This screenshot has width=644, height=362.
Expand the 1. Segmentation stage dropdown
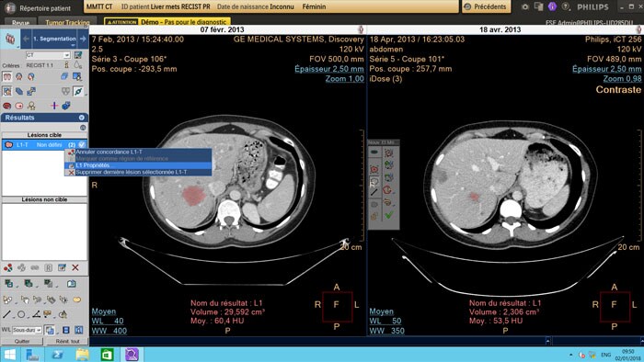coord(54,39)
